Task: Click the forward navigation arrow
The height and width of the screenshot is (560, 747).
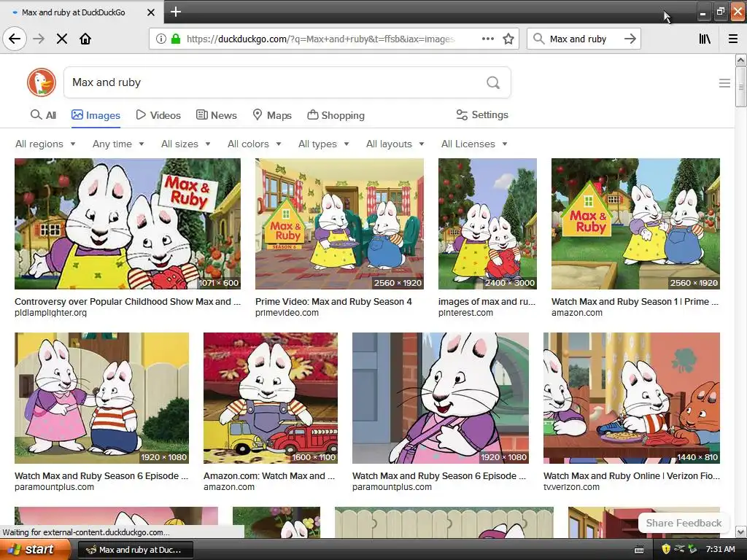Action: tap(39, 39)
